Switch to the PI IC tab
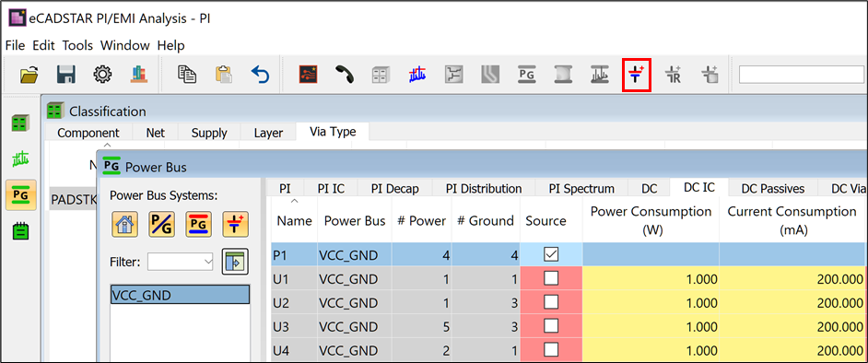This screenshot has height=363, width=868. click(x=331, y=189)
